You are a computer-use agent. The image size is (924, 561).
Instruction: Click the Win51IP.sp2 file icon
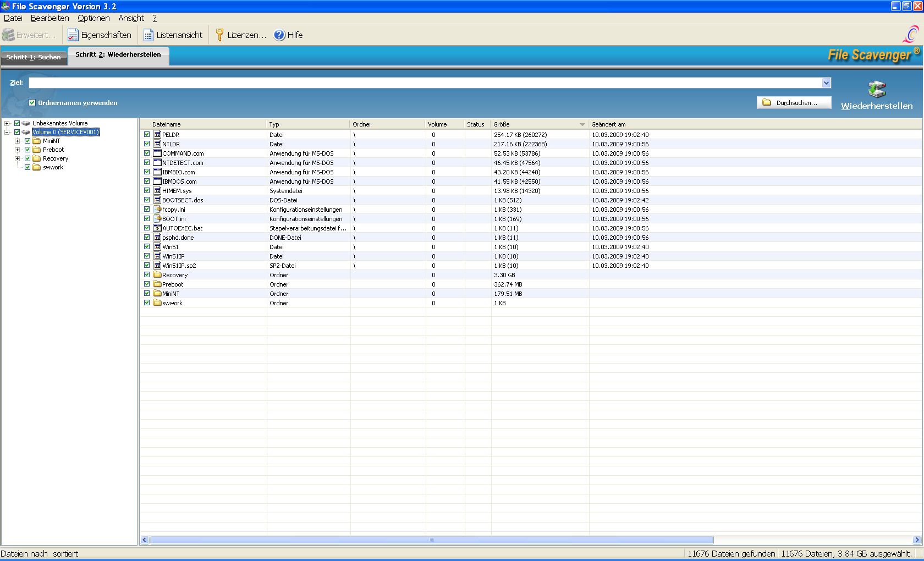(157, 266)
